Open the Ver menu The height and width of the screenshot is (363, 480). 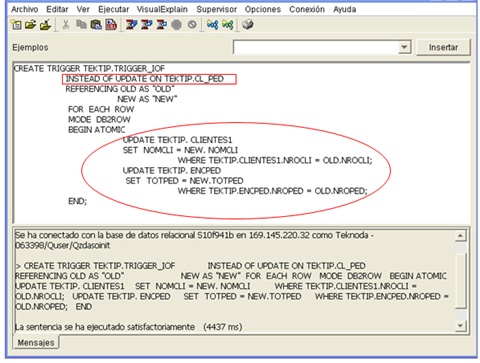point(83,9)
